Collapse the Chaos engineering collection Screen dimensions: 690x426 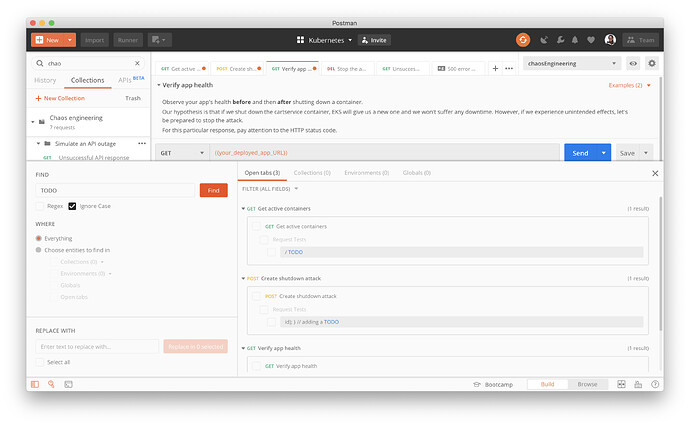pyautogui.click(x=33, y=121)
